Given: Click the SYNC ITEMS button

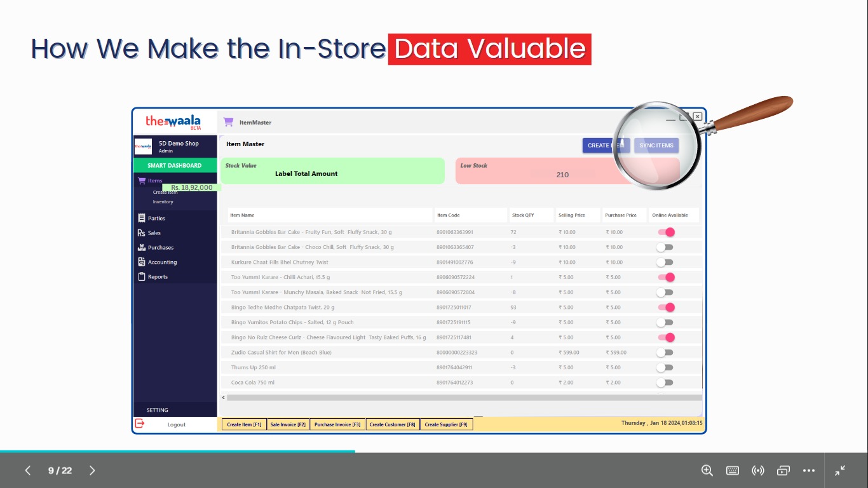Looking at the screenshot, I should point(656,146).
